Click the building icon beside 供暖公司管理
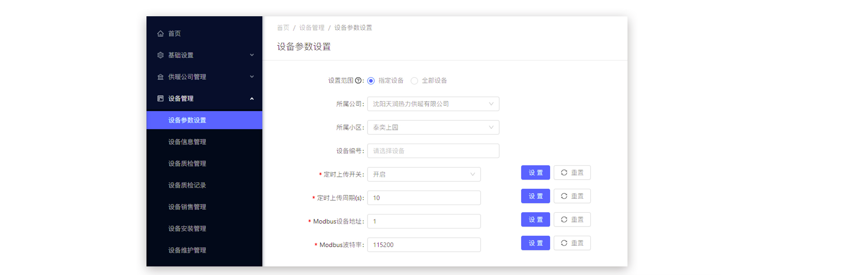Screen dimensions: 868x275 tap(160, 77)
